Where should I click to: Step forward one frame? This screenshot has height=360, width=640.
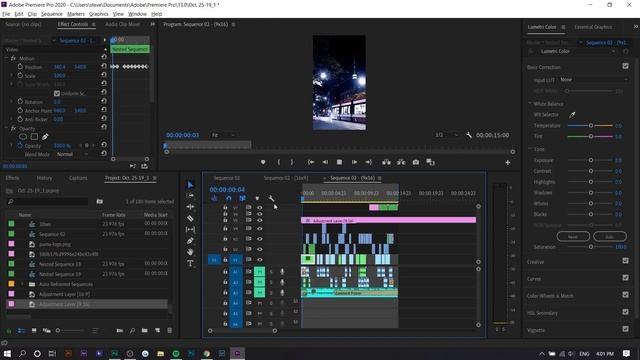[x=354, y=162]
